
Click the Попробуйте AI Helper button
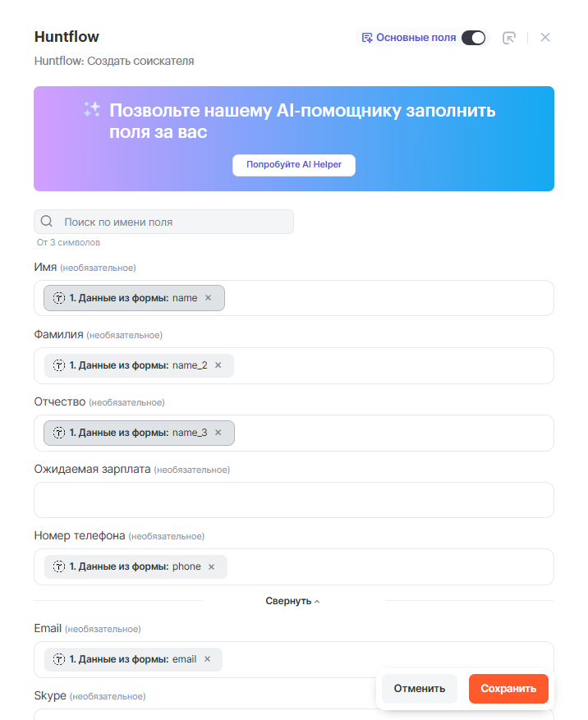(294, 164)
